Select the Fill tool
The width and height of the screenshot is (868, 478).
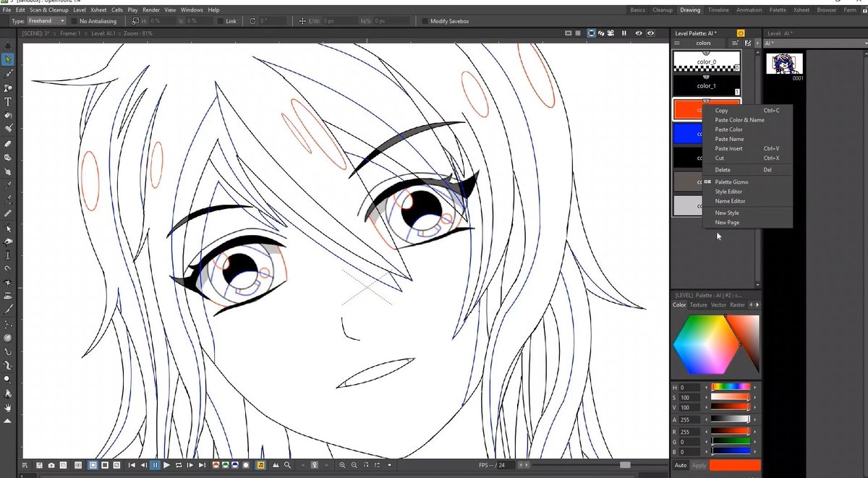click(8, 116)
